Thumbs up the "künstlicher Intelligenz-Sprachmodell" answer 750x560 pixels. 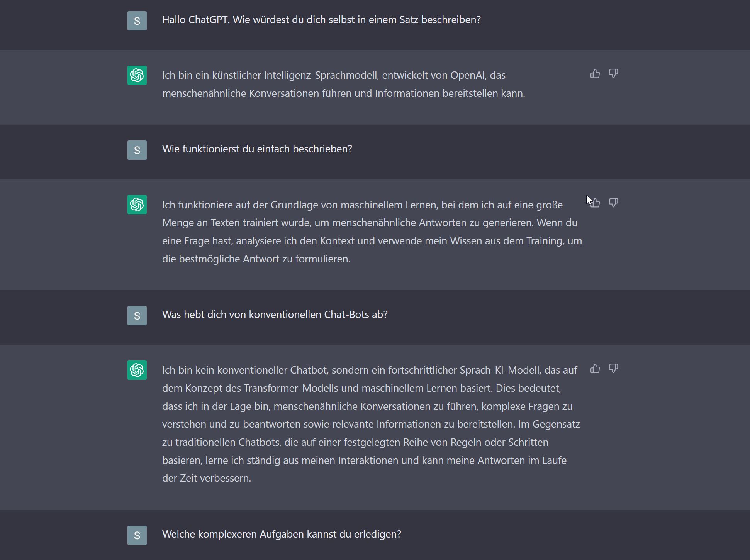[595, 74]
